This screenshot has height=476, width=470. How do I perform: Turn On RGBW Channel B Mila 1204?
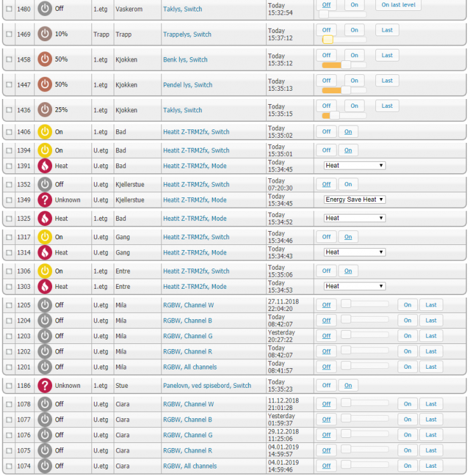[x=407, y=321]
